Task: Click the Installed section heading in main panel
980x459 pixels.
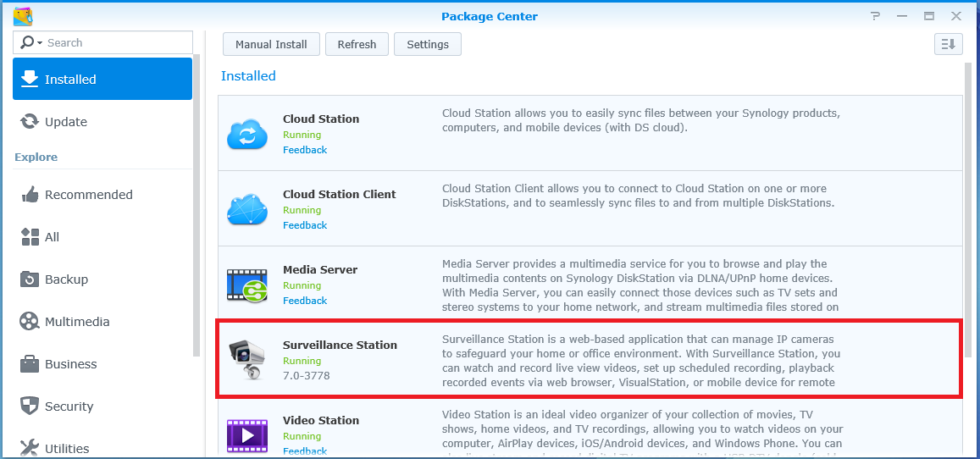Action: pyautogui.click(x=248, y=75)
